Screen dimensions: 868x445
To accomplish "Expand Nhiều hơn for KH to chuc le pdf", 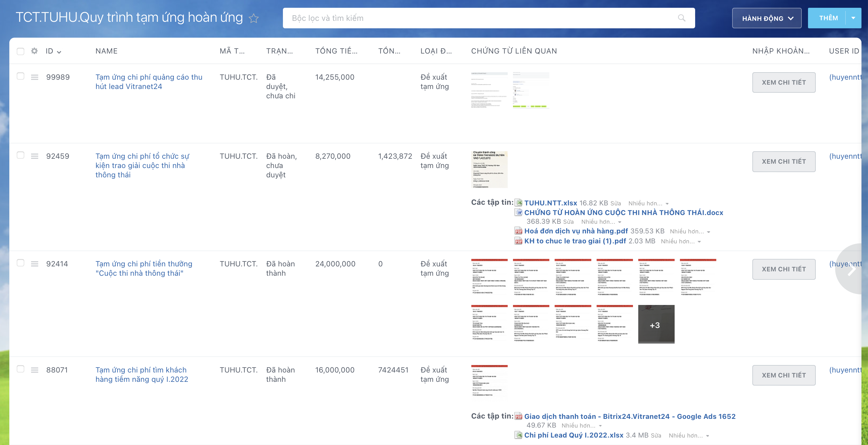I will point(681,241).
